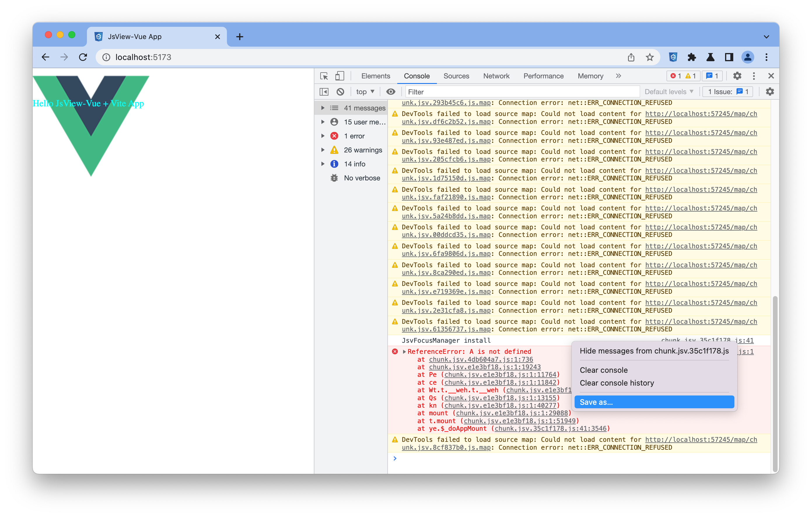The height and width of the screenshot is (517, 812).
Task: Click the clear console icon
Action: pyautogui.click(x=340, y=92)
